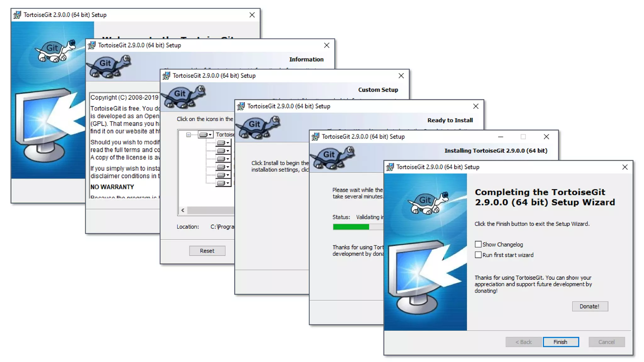
Task: Open the root TortoiseGit feature install dropdown
Action: pos(206,135)
